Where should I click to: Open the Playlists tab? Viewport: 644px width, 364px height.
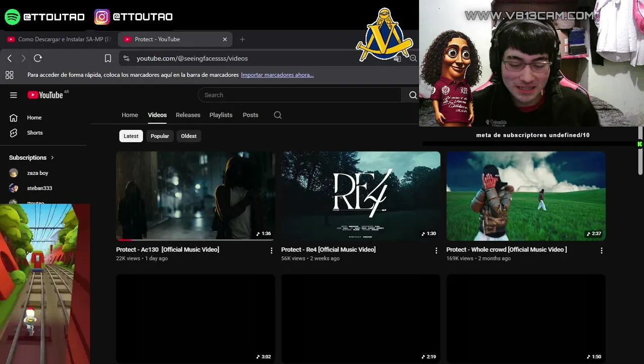pyautogui.click(x=221, y=115)
